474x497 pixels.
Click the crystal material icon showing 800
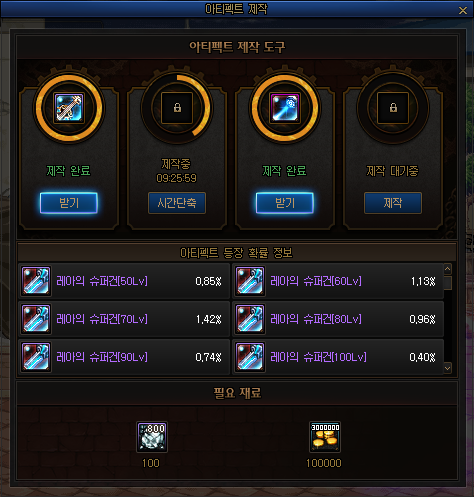click(152, 437)
